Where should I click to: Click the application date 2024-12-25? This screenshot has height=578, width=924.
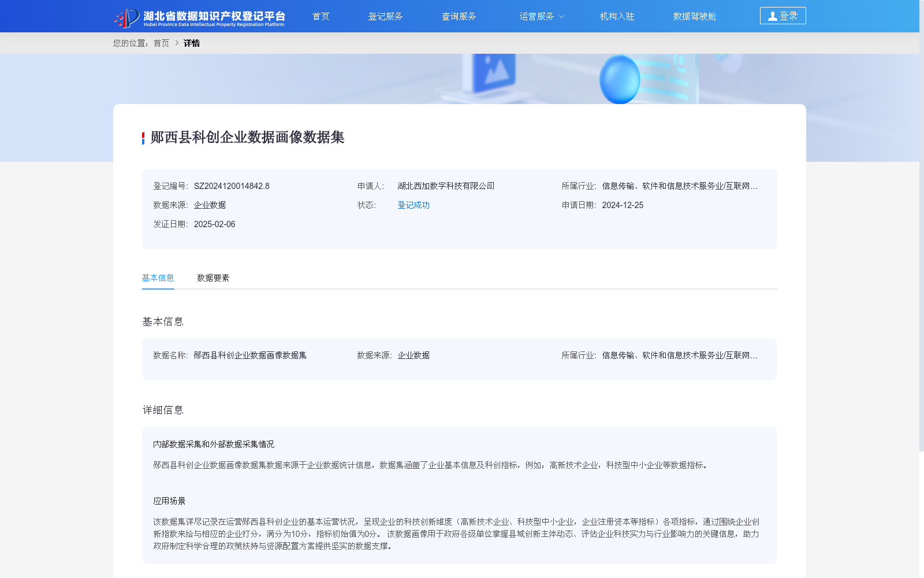click(x=623, y=205)
